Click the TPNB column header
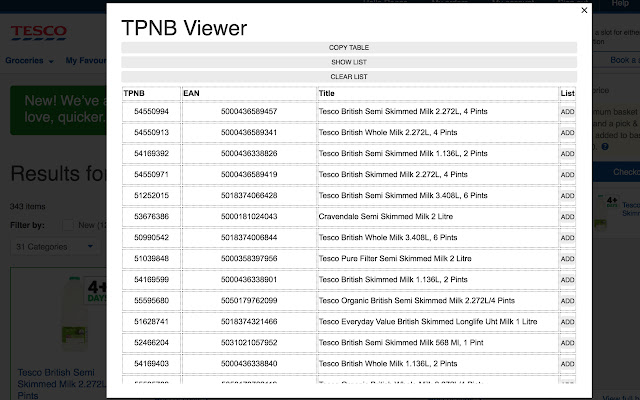 [151, 93]
